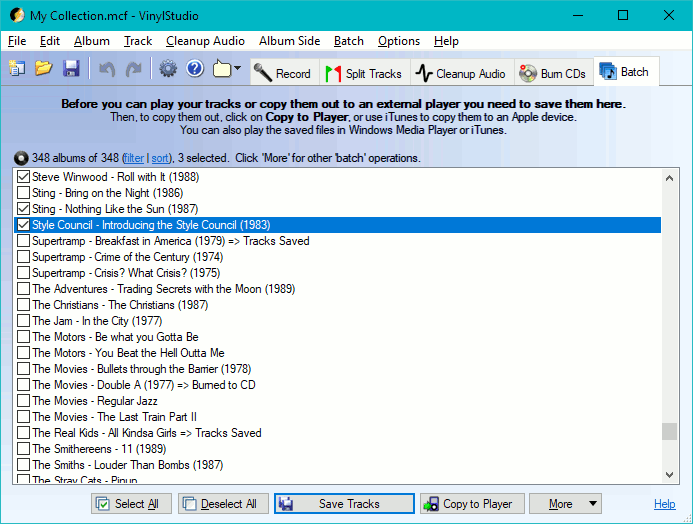
Task: Open the Options menu
Action: tap(399, 41)
